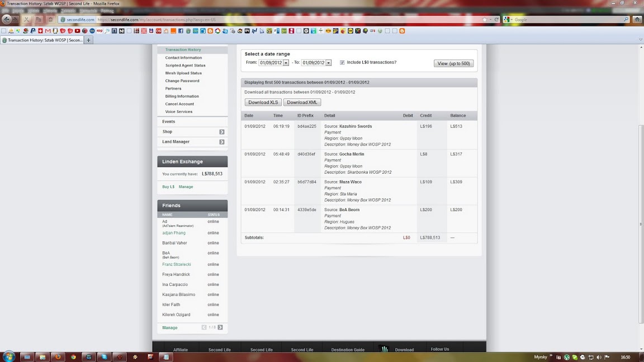Click the Kazuhiro Swords source name
The width and height of the screenshot is (644, 362).
[x=356, y=126]
